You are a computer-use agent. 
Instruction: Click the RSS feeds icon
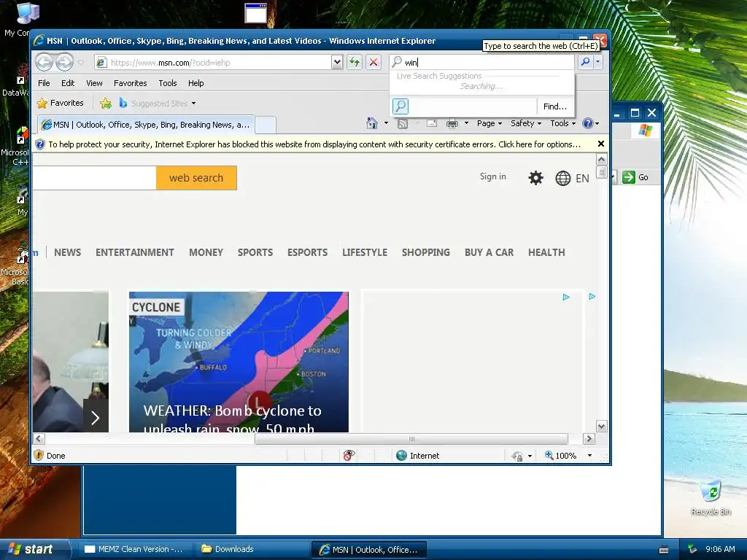(403, 124)
